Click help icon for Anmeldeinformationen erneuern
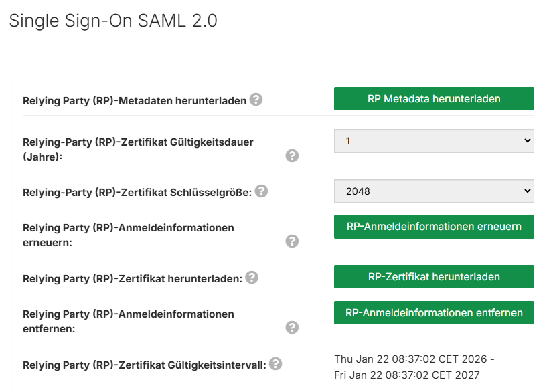This screenshot has height=392, width=551. [x=292, y=241]
